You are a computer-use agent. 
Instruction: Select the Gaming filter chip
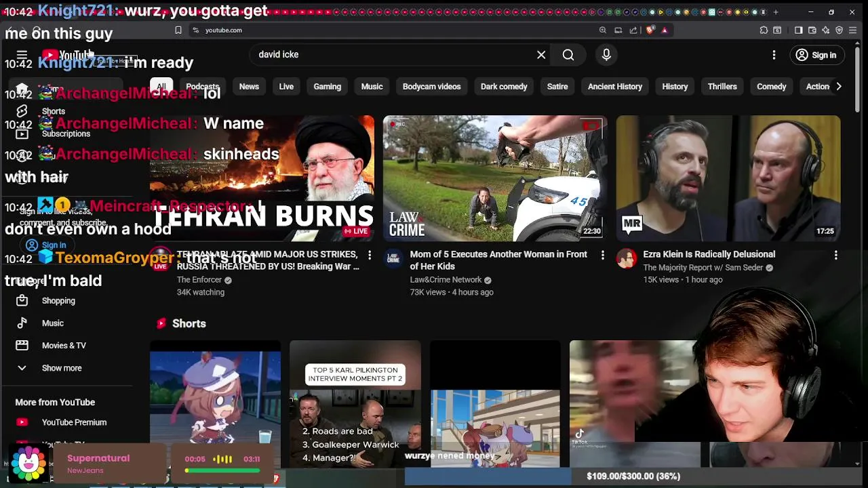click(x=327, y=87)
